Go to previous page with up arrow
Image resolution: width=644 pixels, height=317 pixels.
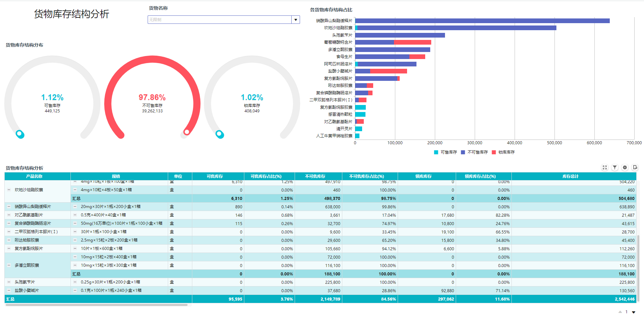pos(620,312)
